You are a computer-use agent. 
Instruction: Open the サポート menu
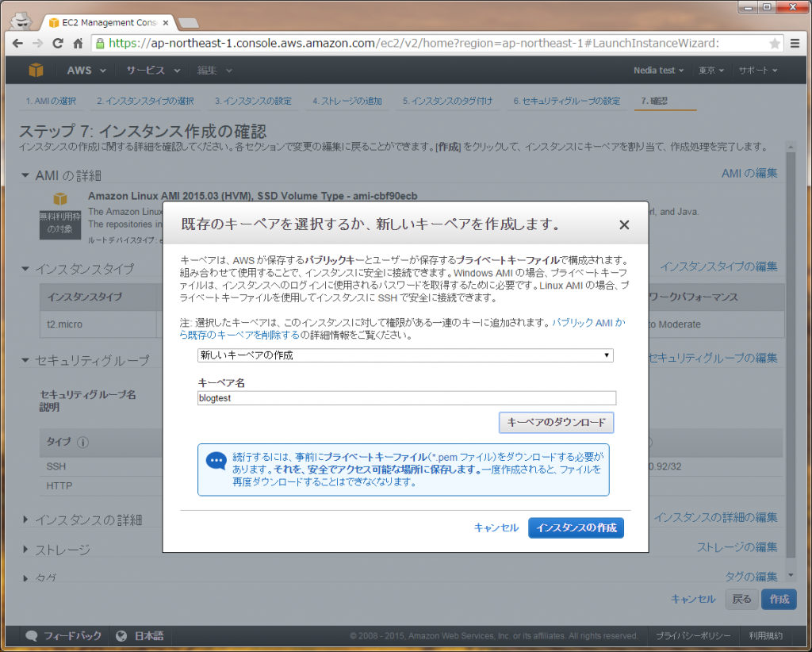[758, 70]
